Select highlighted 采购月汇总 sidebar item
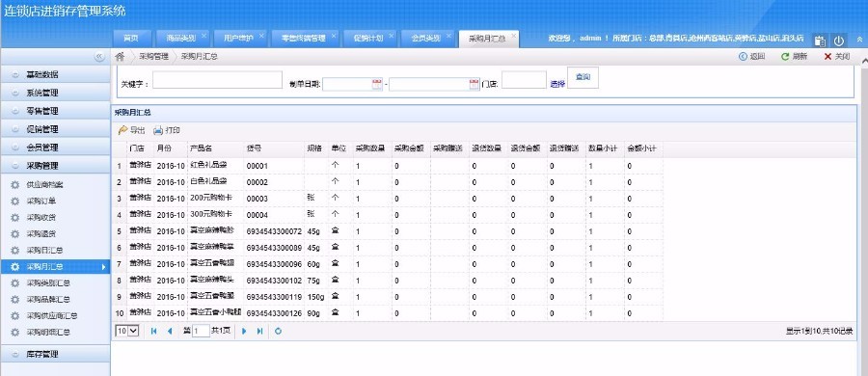This screenshot has height=376, width=868. pos(55,267)
